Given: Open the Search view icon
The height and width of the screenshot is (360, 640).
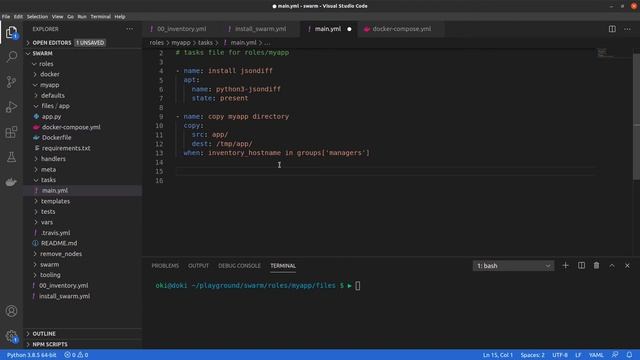Looking at the screenshot, I should point(11,56).
